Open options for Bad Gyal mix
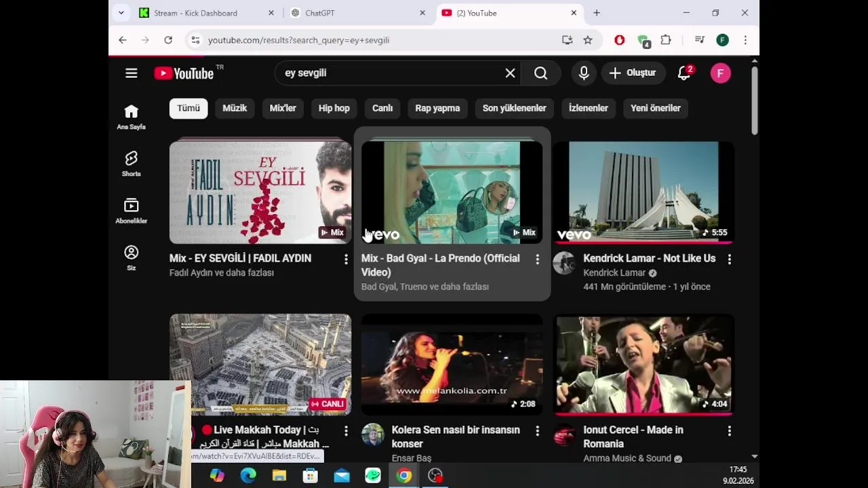Screen dimensions: 868x488 point(537,259)
